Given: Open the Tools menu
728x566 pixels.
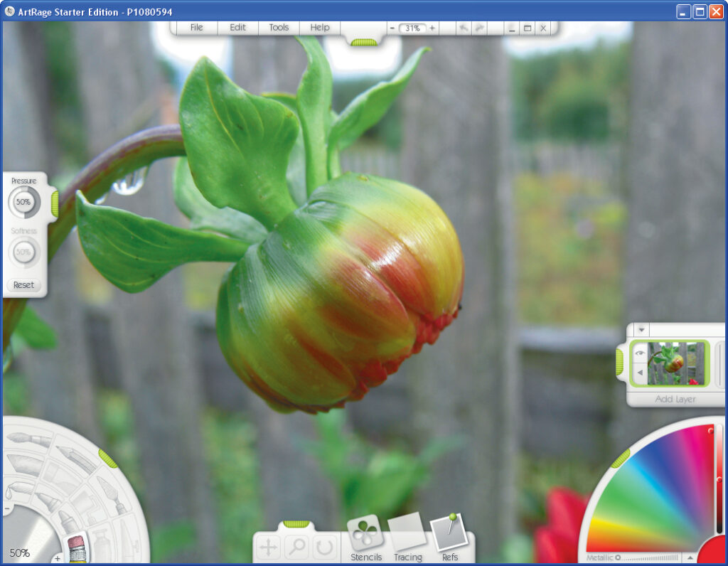Looking at the screenshot, I should [x=279, y=28].
